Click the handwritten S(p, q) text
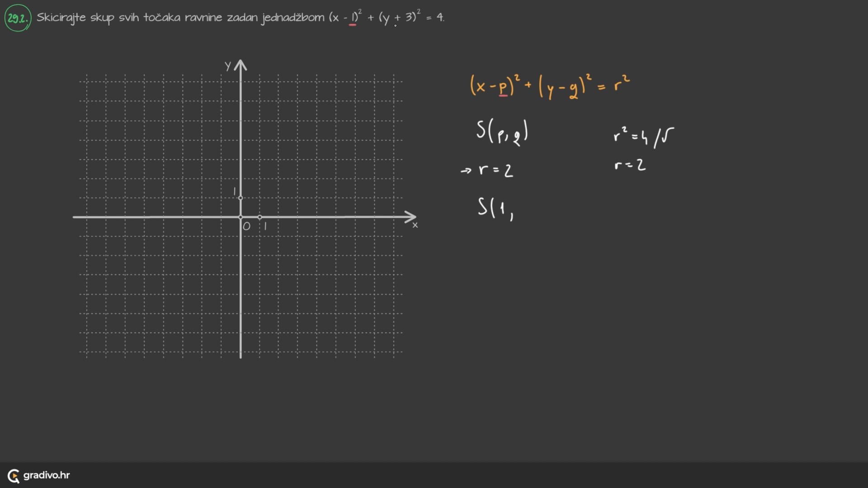 click(x=502, y=132)
